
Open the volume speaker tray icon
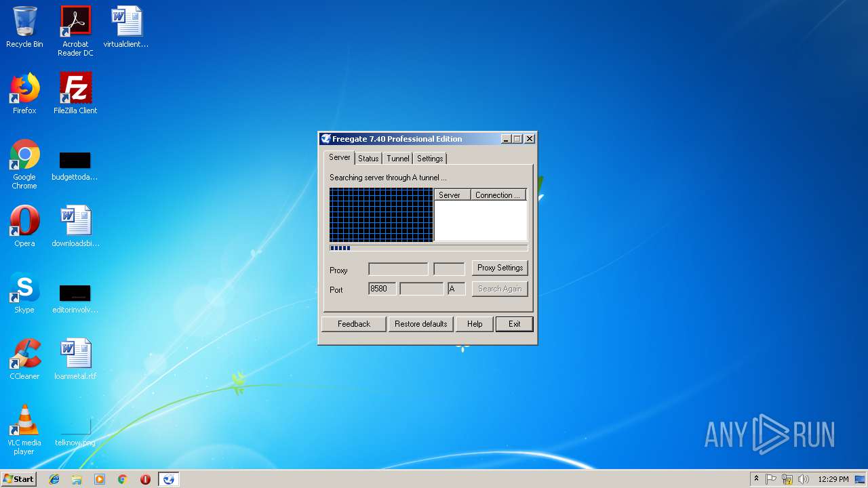click(x=804, y=479)
